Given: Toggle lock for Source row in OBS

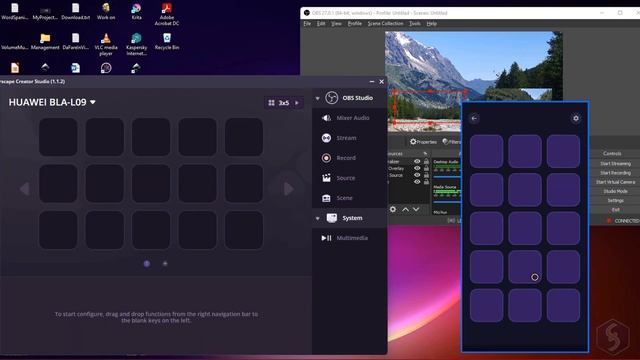Looking at the screenshot, I should pos(426,175).
